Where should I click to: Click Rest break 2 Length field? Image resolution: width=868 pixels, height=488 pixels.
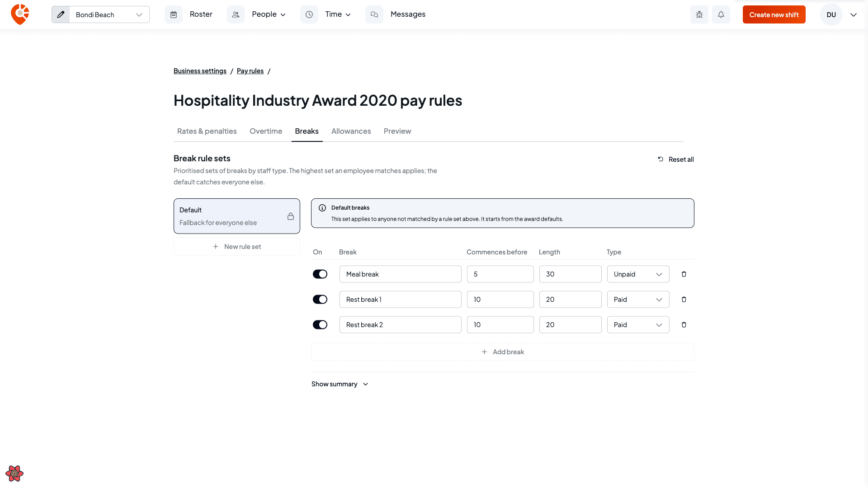(x=570, y=325)
